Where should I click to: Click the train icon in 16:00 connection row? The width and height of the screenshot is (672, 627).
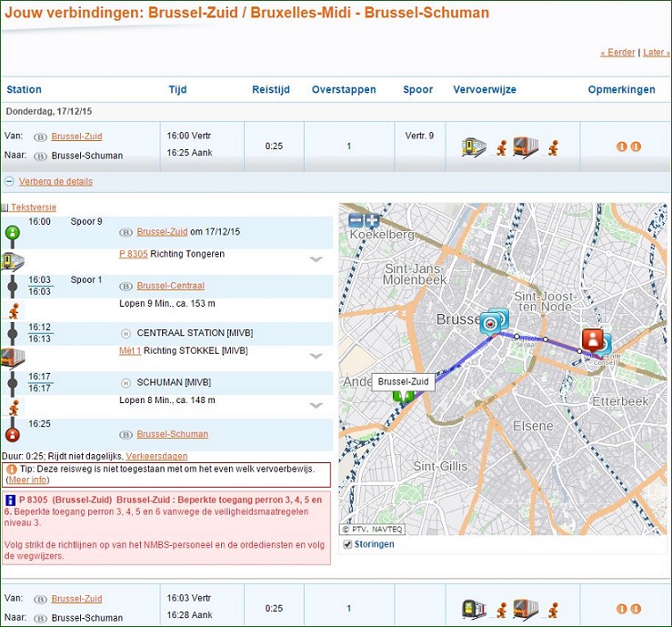pos(473,147)
